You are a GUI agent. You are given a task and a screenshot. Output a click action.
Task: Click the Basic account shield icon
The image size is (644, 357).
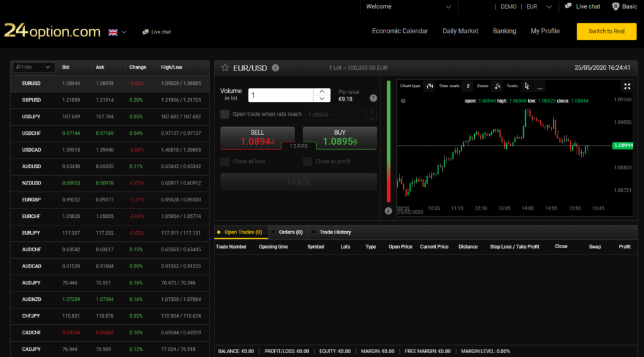[615, 6]
